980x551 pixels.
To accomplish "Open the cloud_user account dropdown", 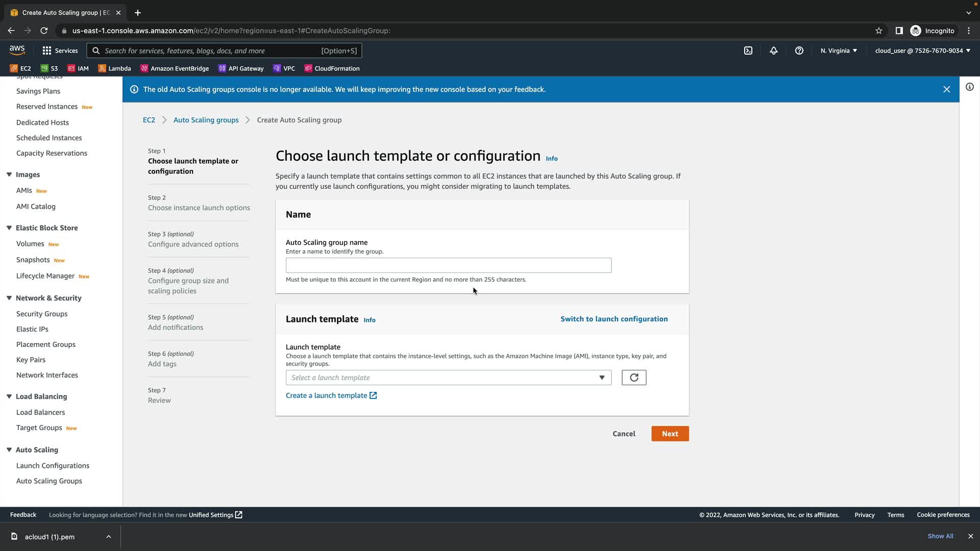I will pos(922,51).
